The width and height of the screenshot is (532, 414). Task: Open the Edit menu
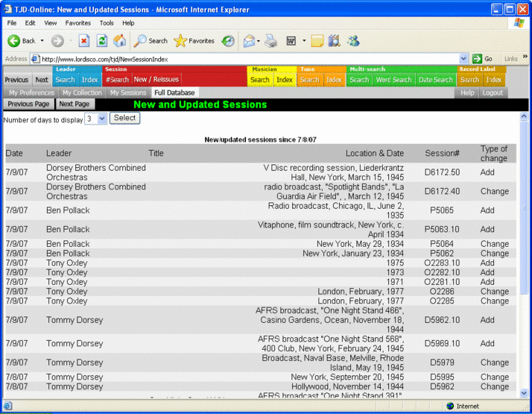click(30, 23)
